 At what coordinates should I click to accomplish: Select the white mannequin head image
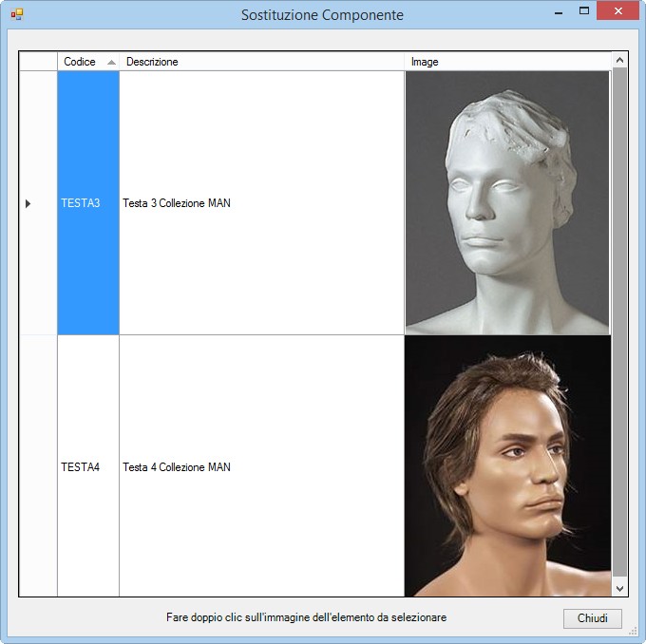tap(507, 202)
